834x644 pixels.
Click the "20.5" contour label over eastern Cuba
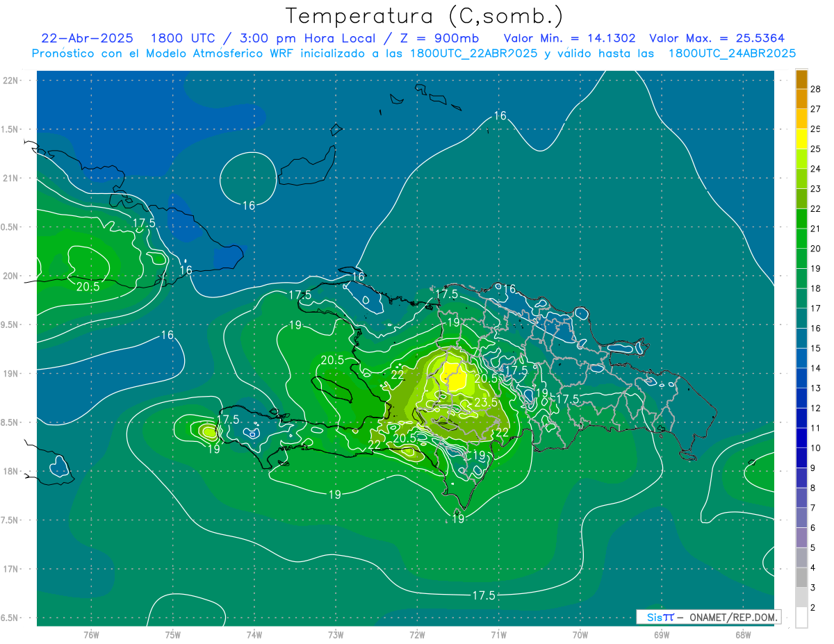tap(88, 286)
